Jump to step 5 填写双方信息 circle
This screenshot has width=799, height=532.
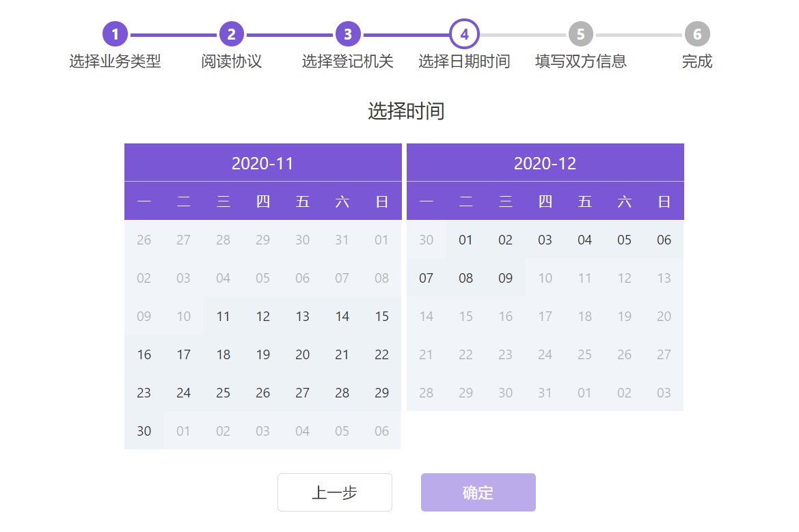pyautogui.click(x=580, y=33)
